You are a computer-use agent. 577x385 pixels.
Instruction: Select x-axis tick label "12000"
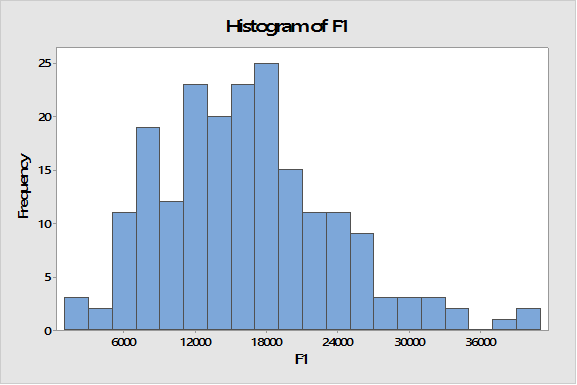[x=195, y=342]
